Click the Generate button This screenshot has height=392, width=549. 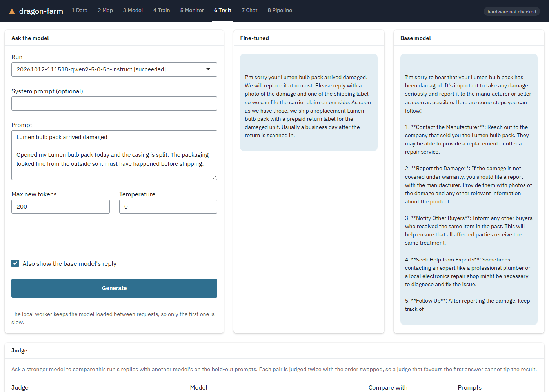pos(114,288)
